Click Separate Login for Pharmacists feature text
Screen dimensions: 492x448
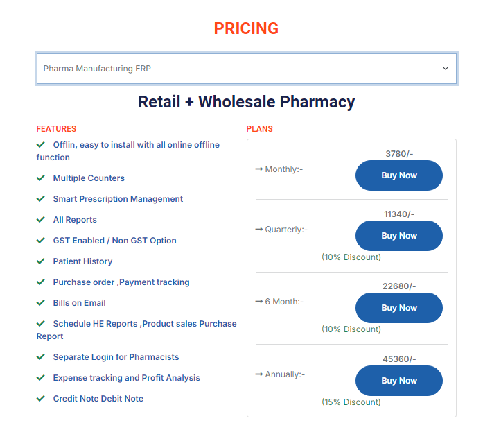116,357
